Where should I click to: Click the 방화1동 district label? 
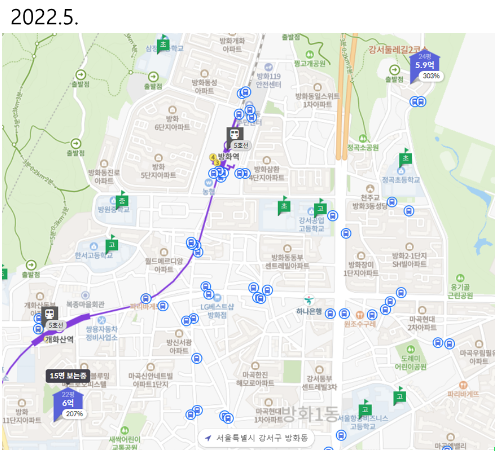point(310,414)
